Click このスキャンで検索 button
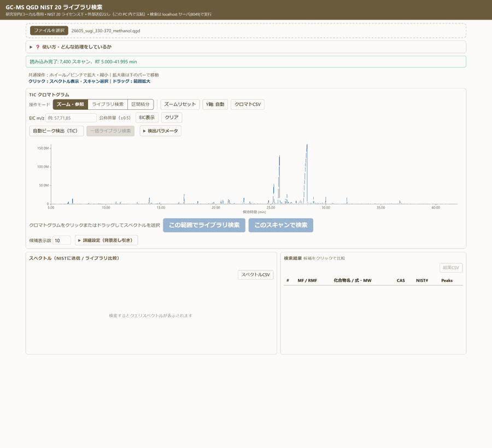Screen dimensions: 492x448 pos(281,225)
